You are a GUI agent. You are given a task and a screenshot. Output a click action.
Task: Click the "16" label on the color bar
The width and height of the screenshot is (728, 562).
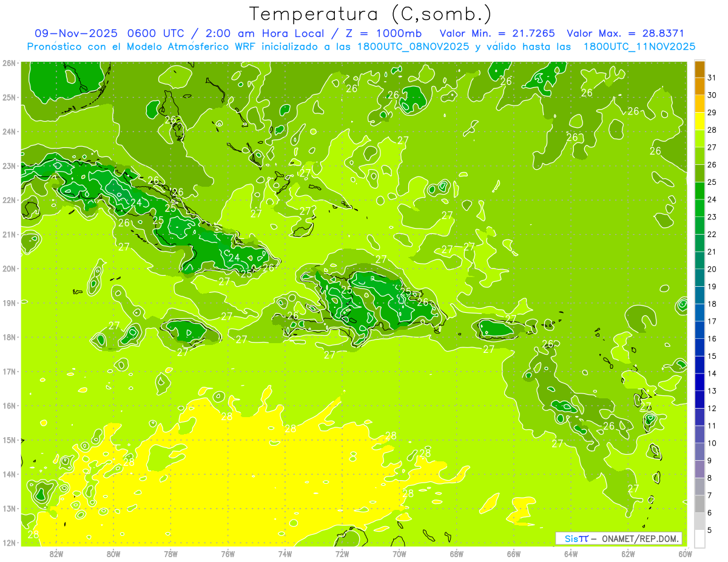pyautogui.click(x=712, y=338)
